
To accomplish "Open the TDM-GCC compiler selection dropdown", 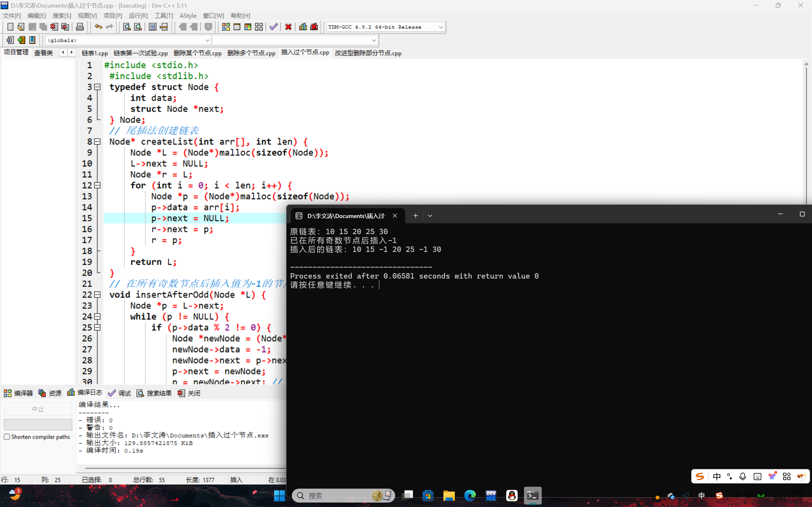I will pyautogui.click(x=441, y=27).
